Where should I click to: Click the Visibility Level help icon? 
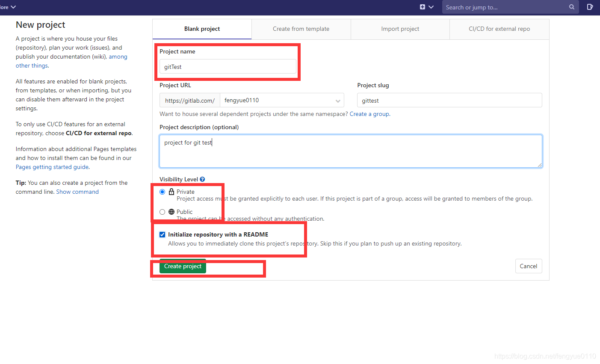tap(202, 179)
